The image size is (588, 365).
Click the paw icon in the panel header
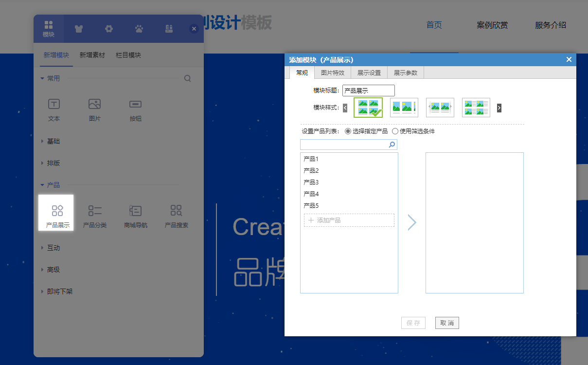[139, 29]
